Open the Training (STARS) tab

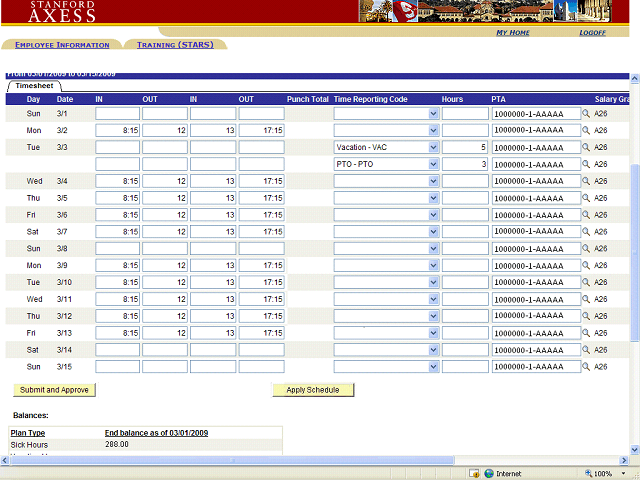[175, 45]
